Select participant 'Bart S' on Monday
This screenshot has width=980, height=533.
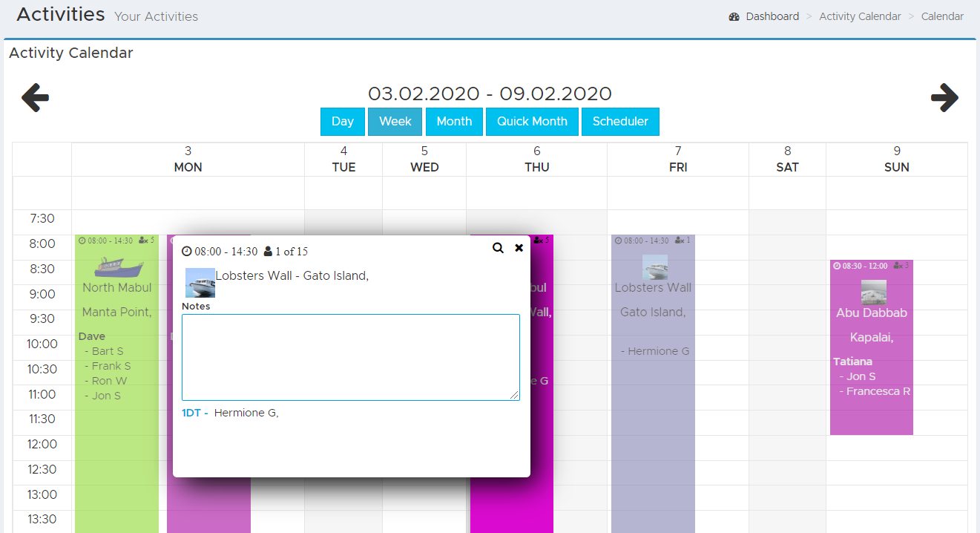108,351
